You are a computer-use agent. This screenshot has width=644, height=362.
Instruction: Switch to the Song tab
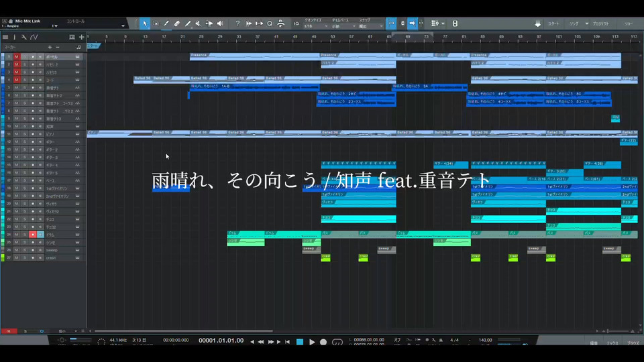(x=574, y=24)
